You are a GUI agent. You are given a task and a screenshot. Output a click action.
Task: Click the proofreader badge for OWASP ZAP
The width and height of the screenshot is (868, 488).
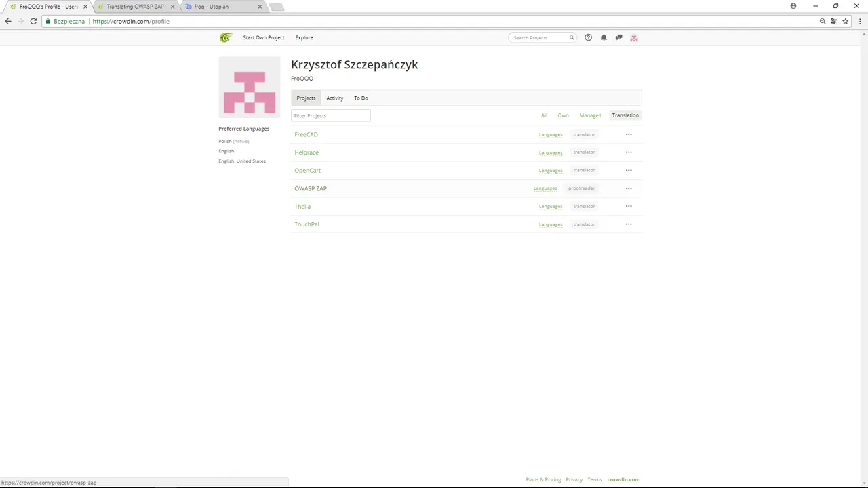point(582,188)
